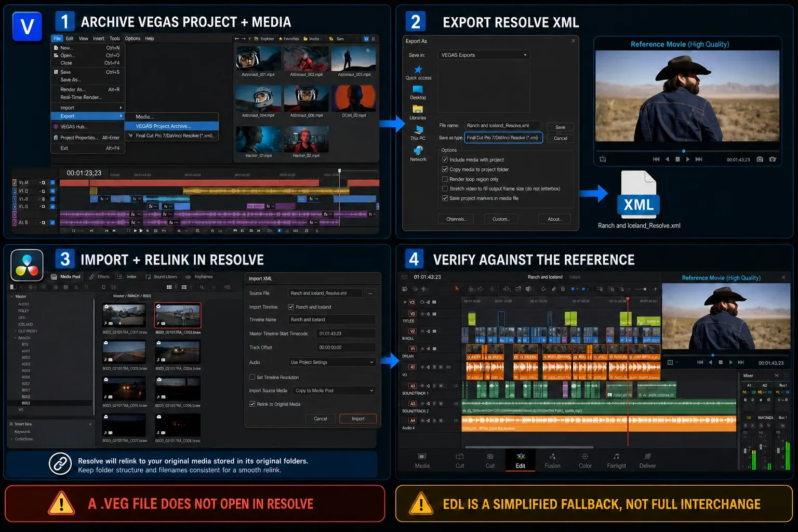Click scrubber under bottom Reference Movie viewer

[x=725, y=355]
